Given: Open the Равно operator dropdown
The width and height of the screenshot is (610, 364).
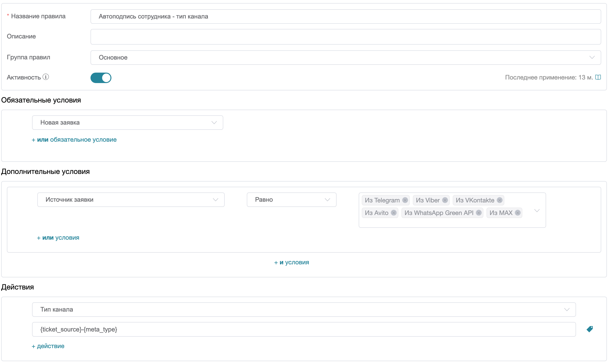Looking at the screenshot, I should 291,200.
